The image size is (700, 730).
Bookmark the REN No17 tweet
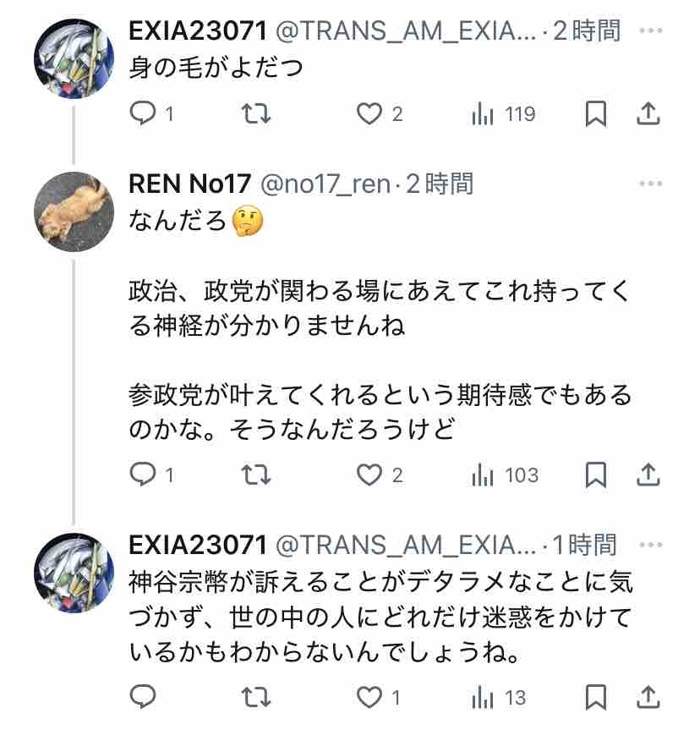coord(596,475)
